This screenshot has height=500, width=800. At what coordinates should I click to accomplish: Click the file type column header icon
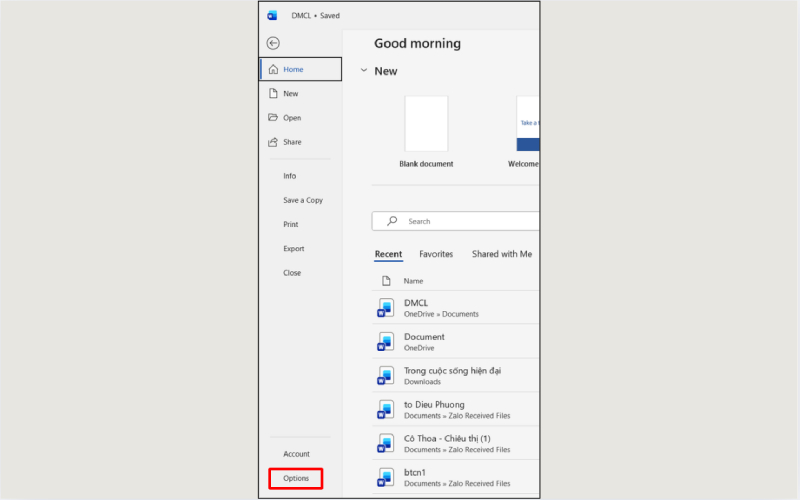(x=386, y=281)
